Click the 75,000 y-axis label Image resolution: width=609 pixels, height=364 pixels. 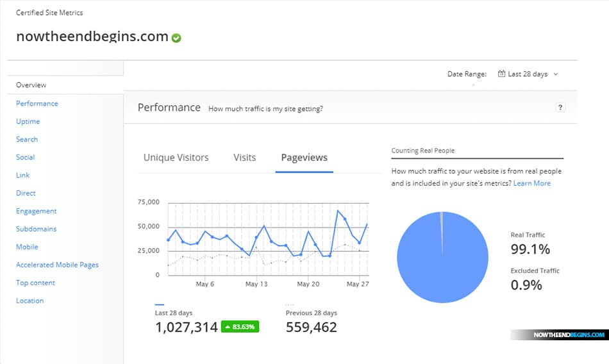tap(148, 202)
